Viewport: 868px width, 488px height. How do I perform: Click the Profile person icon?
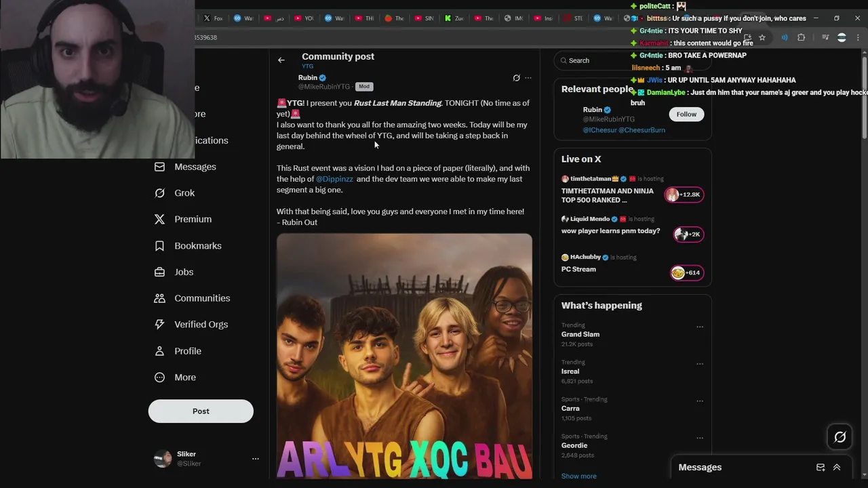pyautogui.click(x=159, y=351)
